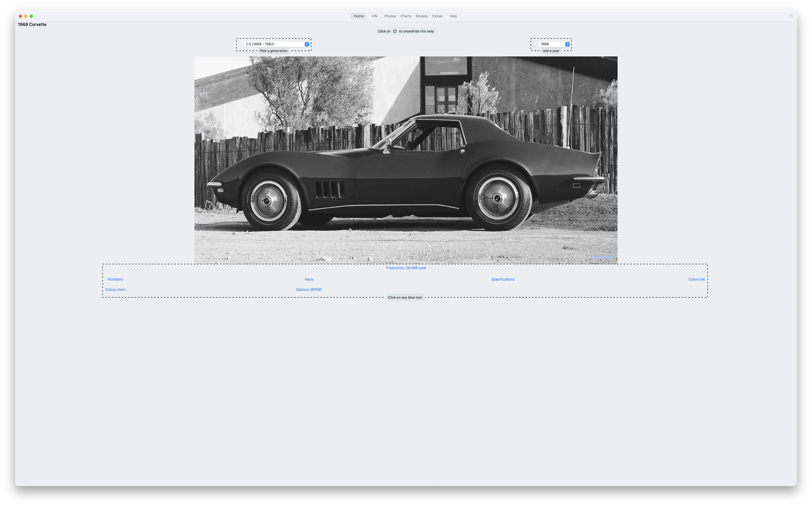Click the Numbers link
Screen dimensions: 812x507
[x=115, y=279]
